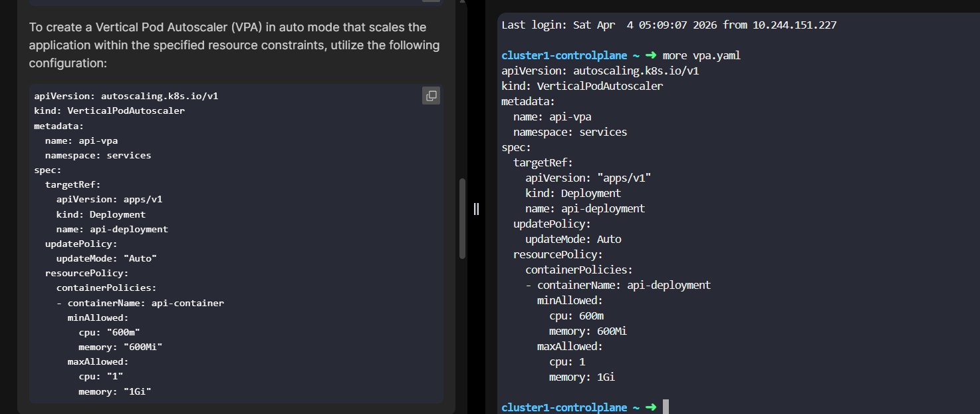Click the 'Vertical Pod Autoscaler (VPA)' description paragraph
The height and width of the screenshot is (414, 980).
[234, 45]
